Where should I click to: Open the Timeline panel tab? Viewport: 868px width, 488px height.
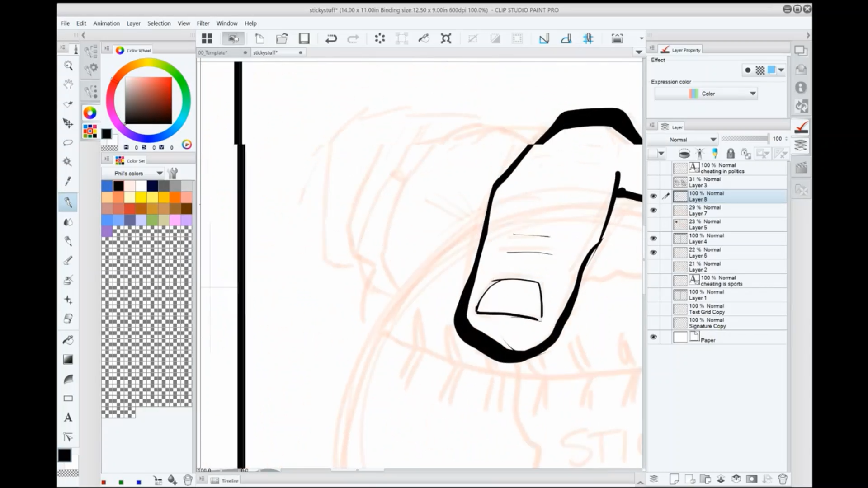pyautogui.click(x=229, y=481)
